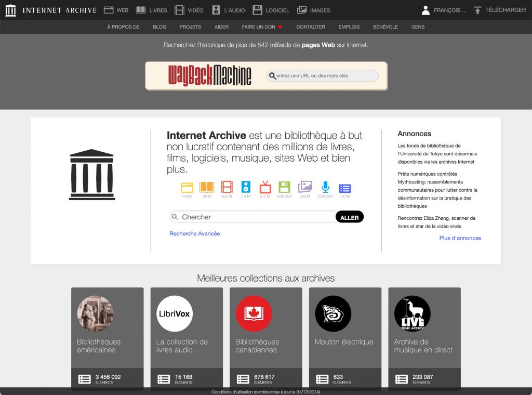
Task: Select the red film strip video icon
Action: pos(227,187)
